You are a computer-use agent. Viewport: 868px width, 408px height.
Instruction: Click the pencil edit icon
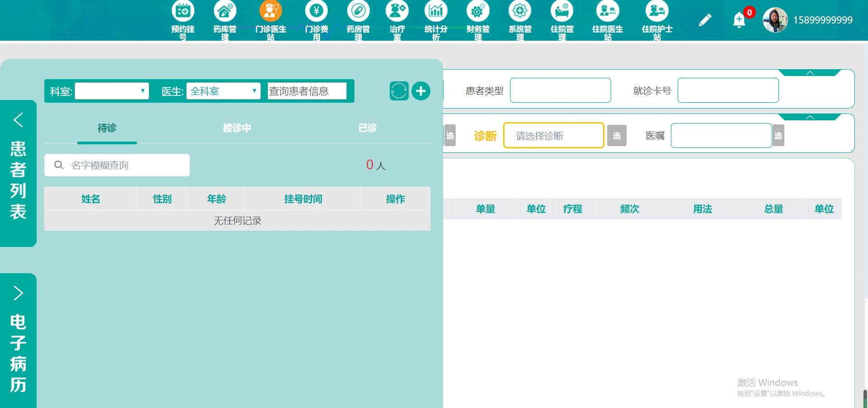pyautogui.click(x=705, y=20)
